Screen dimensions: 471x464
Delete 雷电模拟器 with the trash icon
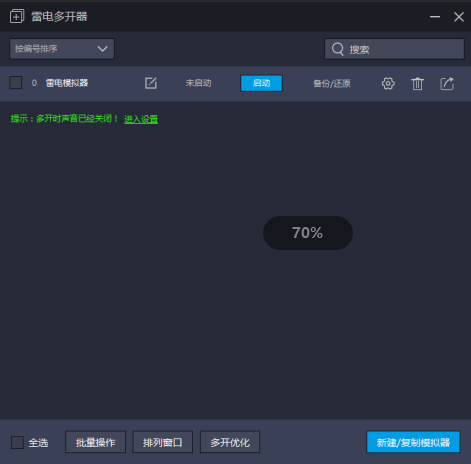(x=417, y=83)
